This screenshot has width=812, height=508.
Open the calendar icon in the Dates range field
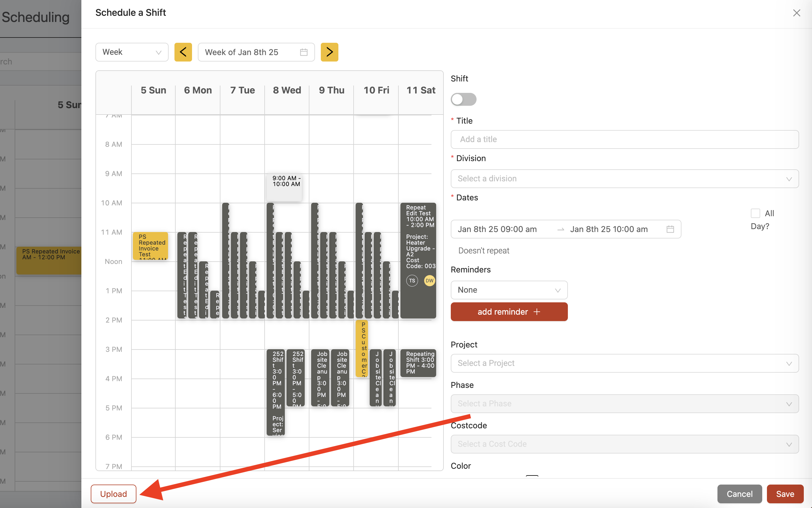(x=670, y=229)
